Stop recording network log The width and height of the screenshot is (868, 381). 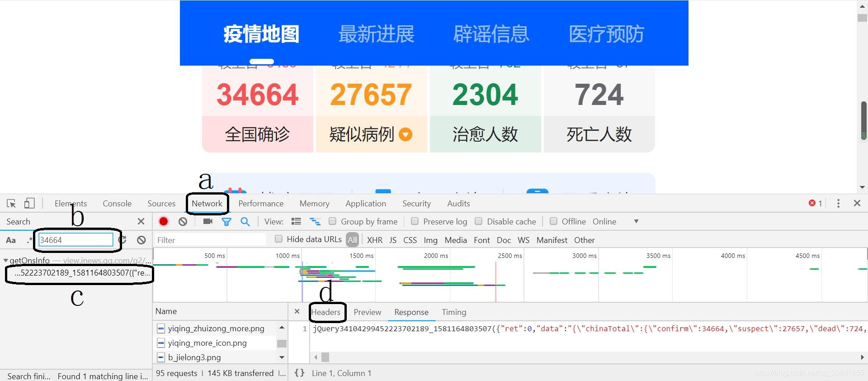point(164,221)
